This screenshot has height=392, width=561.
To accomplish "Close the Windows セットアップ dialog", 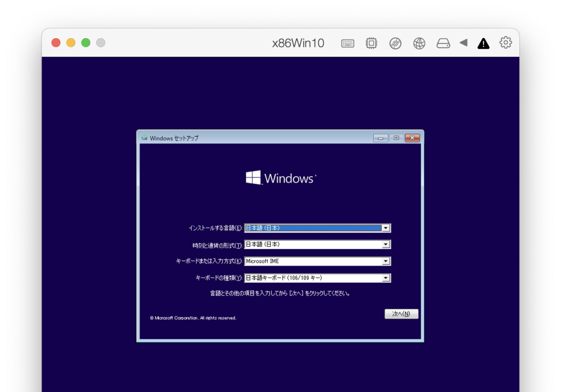I will [x=412, y=138].
